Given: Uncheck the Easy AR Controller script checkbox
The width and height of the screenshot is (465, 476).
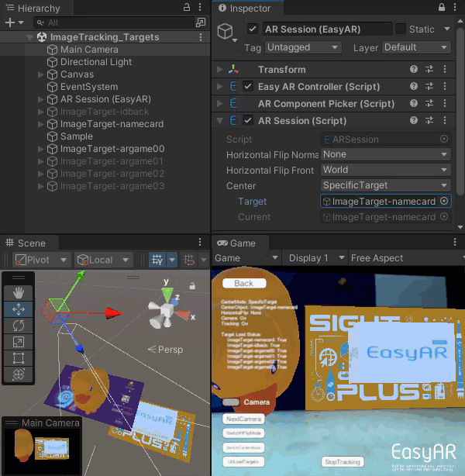Looking at the screenshot, I should coord(248,86).
